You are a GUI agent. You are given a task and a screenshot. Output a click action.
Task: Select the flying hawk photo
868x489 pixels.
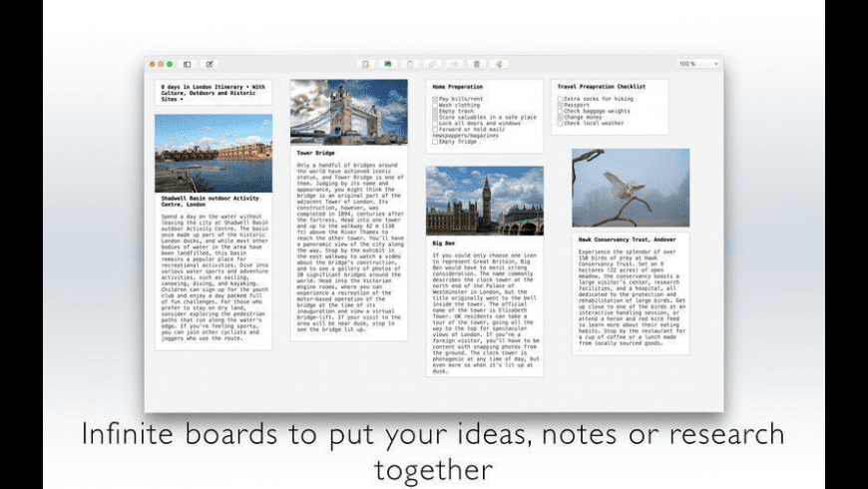[x=632, y=188]
